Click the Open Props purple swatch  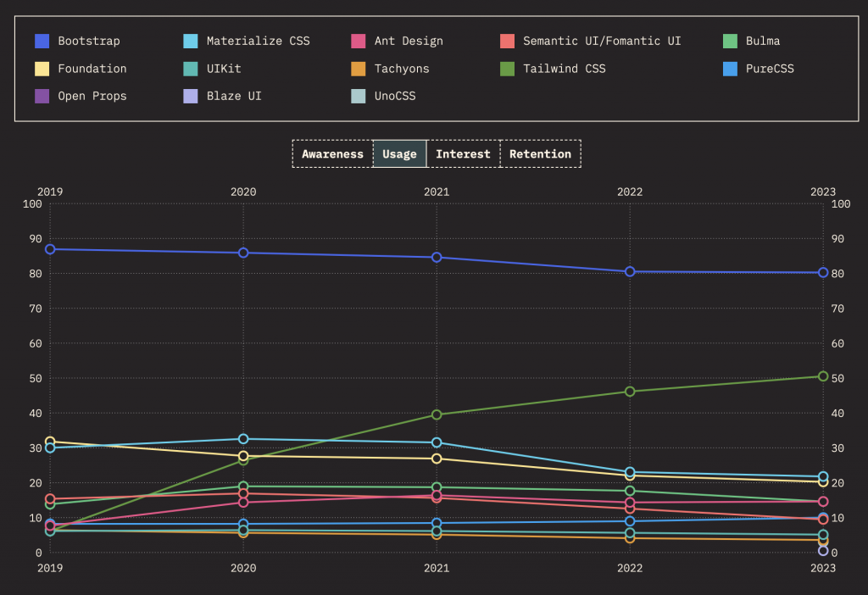[x=42, y=97]
